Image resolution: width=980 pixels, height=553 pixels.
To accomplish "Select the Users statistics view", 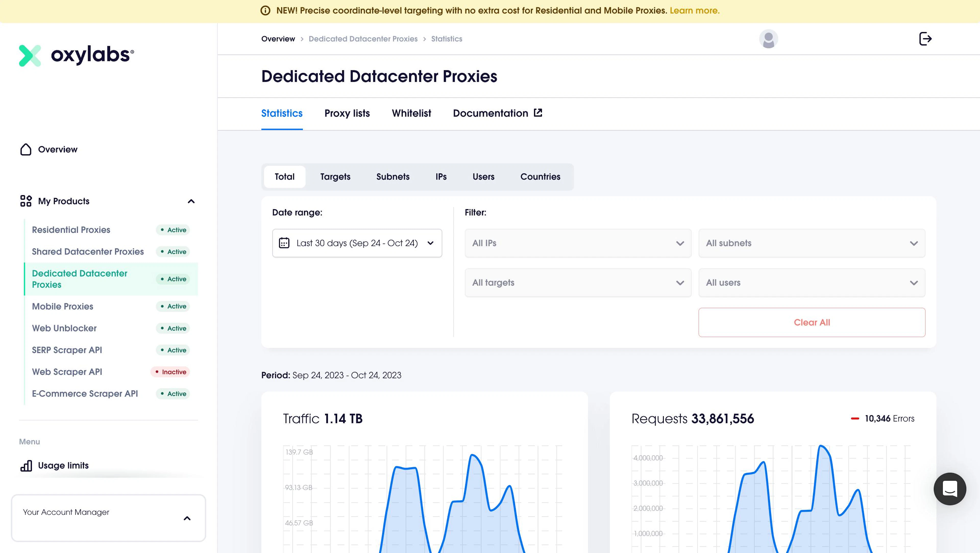I will [483, 177].
